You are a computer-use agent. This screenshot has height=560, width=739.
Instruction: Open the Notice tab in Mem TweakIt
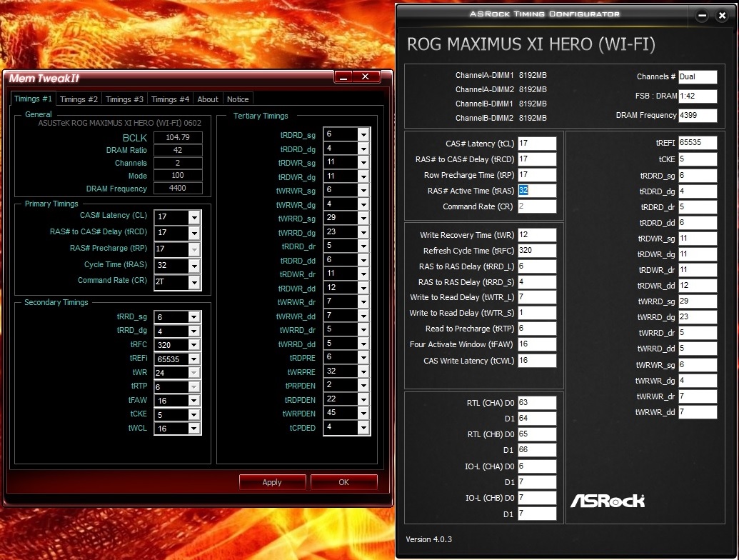pyautogui.click(x=238, y=99)
